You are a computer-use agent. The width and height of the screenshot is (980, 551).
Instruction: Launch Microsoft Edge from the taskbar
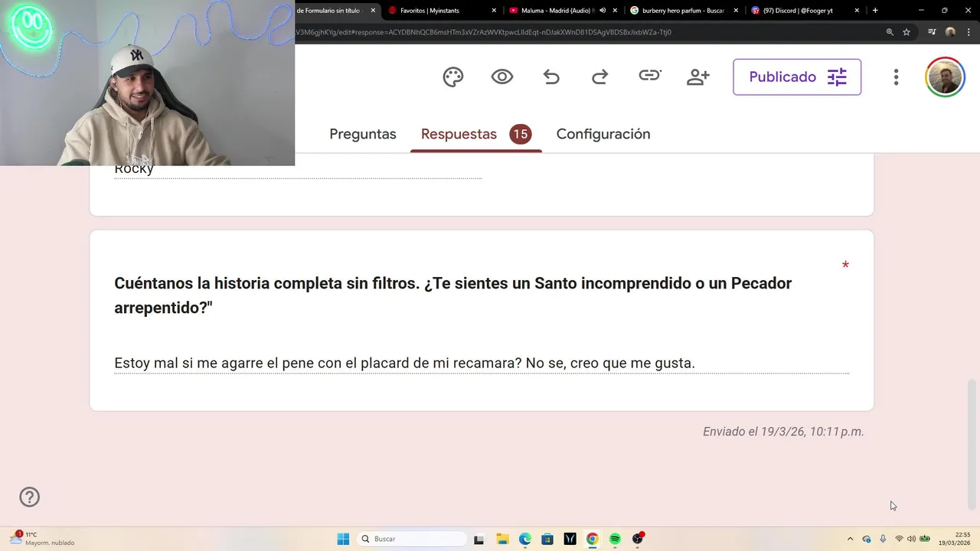tap(524, 540)
